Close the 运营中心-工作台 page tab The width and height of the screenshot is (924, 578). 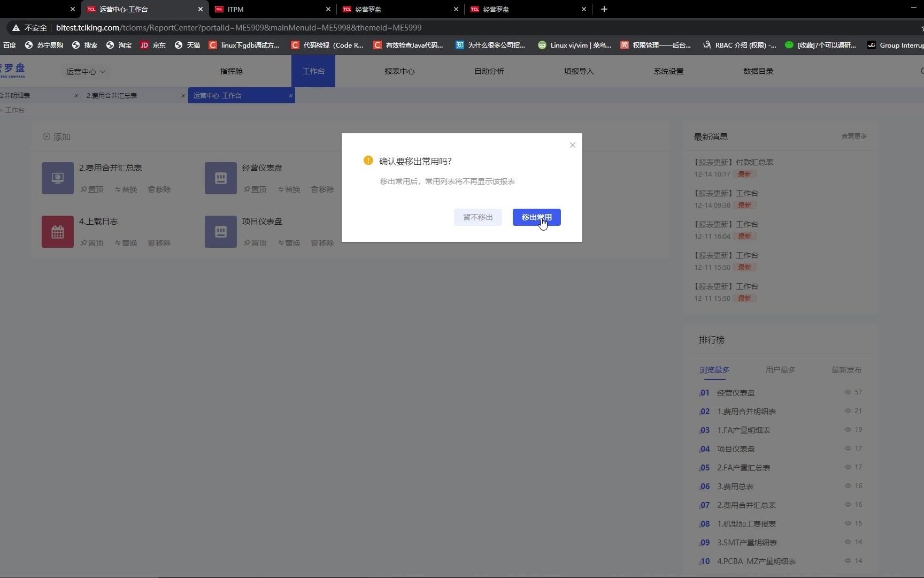290,96
